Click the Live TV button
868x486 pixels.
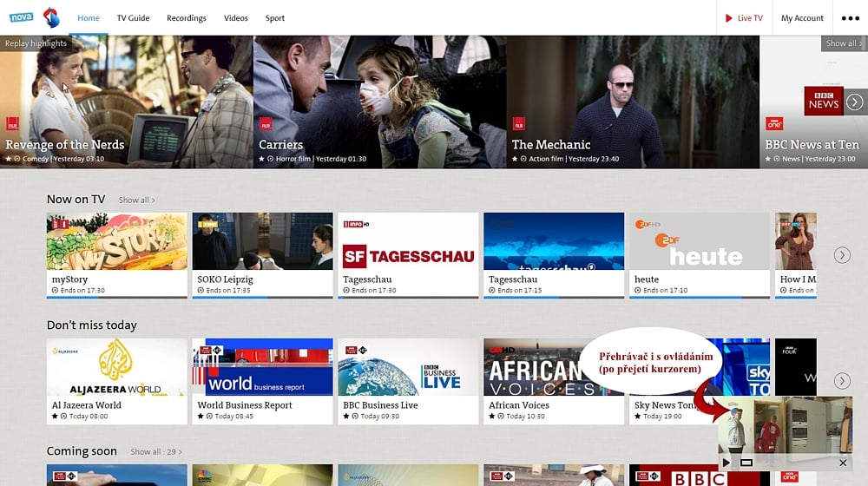(744, 18)
